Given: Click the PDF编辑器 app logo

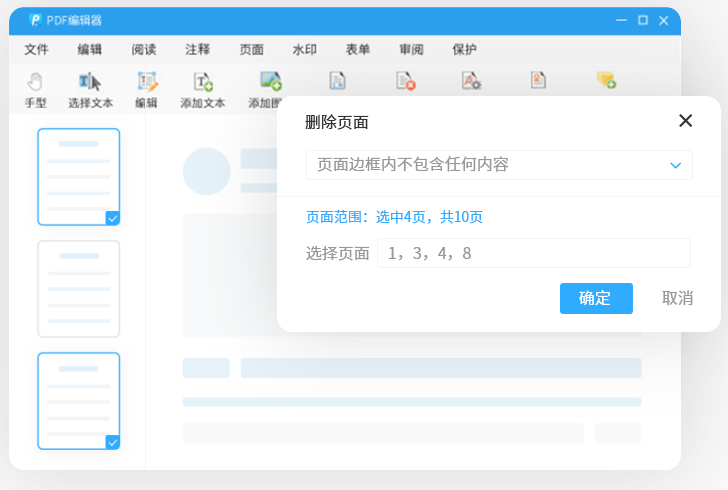Looking at the screenshot, I should point(35,20).
